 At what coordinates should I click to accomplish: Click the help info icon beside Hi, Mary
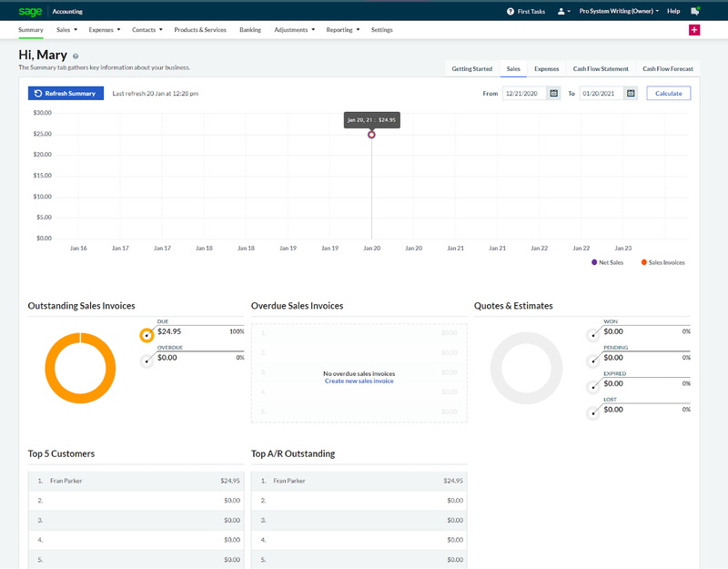click(x=76, y=56)
